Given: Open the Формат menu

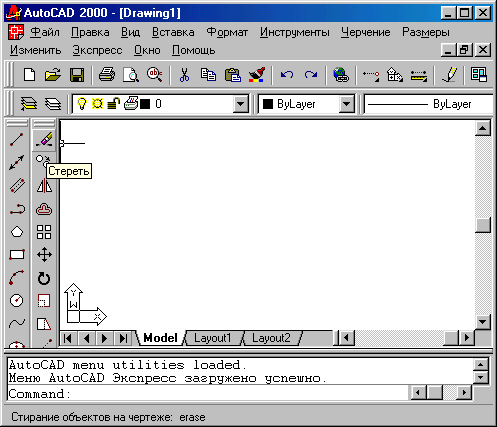Looking at the screenshot, I should point(227,32).
